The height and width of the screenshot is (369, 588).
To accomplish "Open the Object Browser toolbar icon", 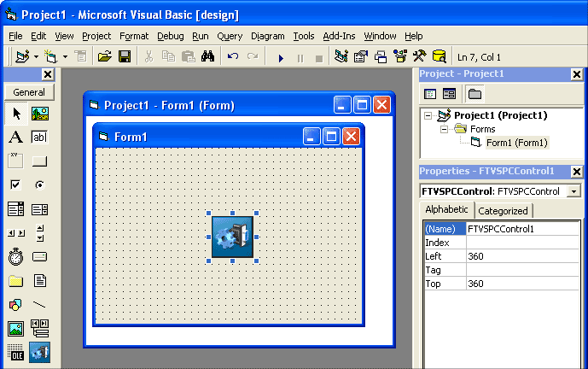I will click(400, 56).
